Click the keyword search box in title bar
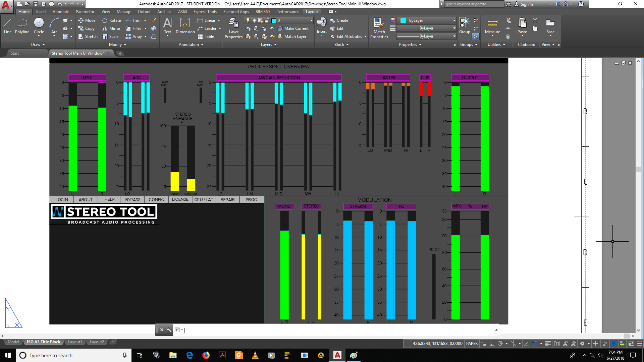Screen dimensions: 644x362 [x=474, y=4]
